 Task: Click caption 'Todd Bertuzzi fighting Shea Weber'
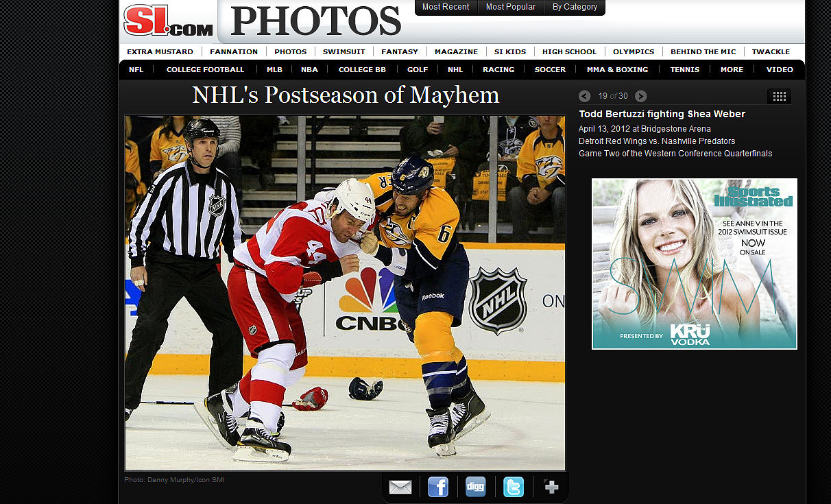coord(662,114)
